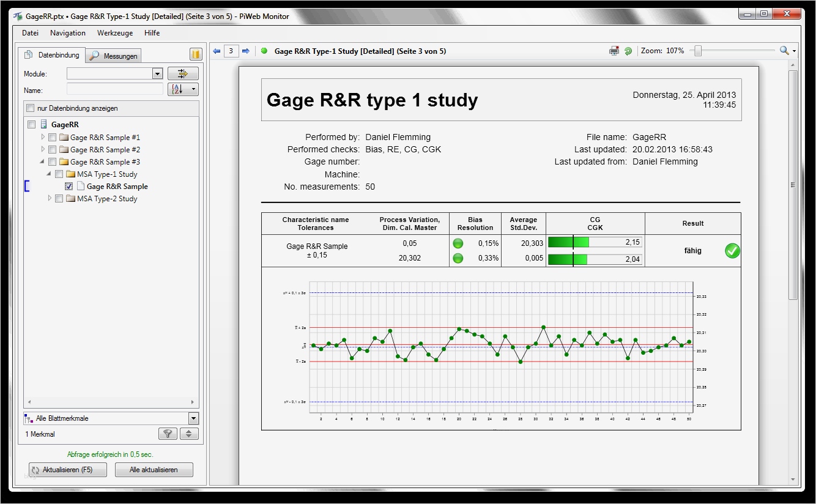Viewport: 816px width, 504px height.
Task: Click the up-down sort arrows button
Action: coord(188,434)
